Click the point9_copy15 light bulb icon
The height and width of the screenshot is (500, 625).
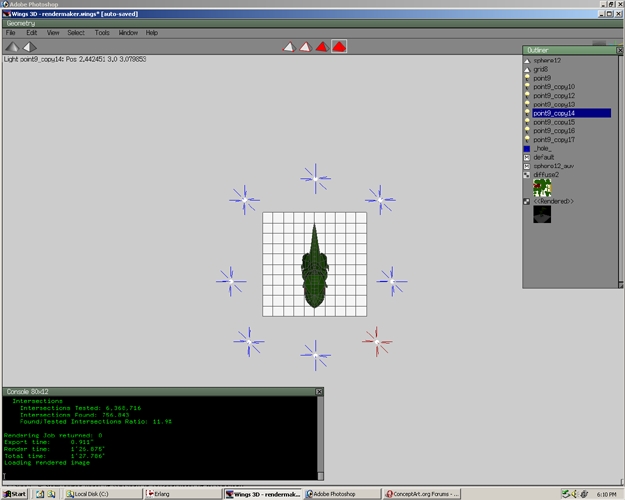tap(527, 122)
